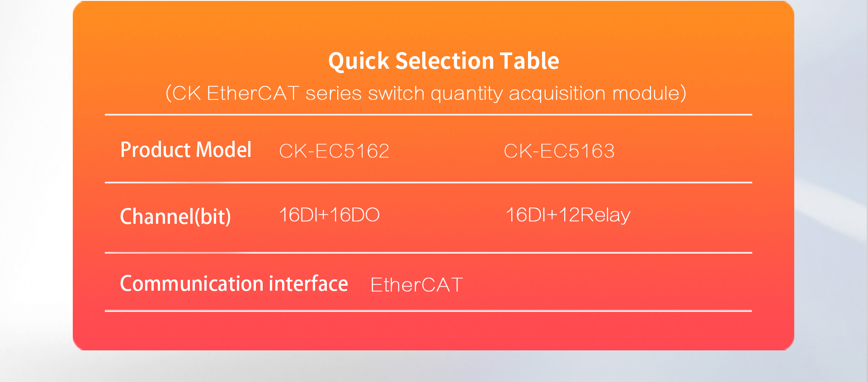This screenshot has height=382, width=868.
Task: Select the Channel(bit) row label
Action: coord(175,217)
